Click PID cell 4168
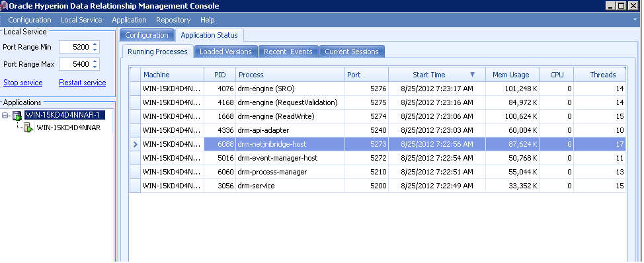Viewport: 644px width, 263px height. point(220,102)
